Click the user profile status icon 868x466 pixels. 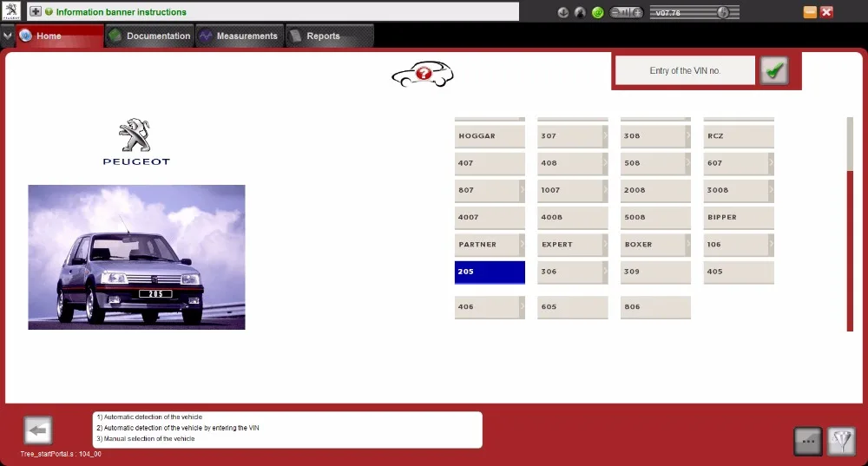[580, 12]
